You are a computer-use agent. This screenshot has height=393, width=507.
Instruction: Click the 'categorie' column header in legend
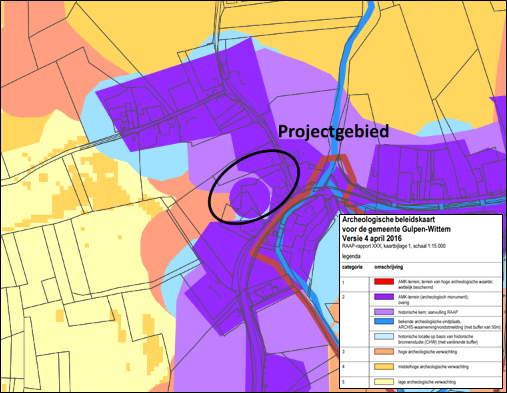pos(352,267)
